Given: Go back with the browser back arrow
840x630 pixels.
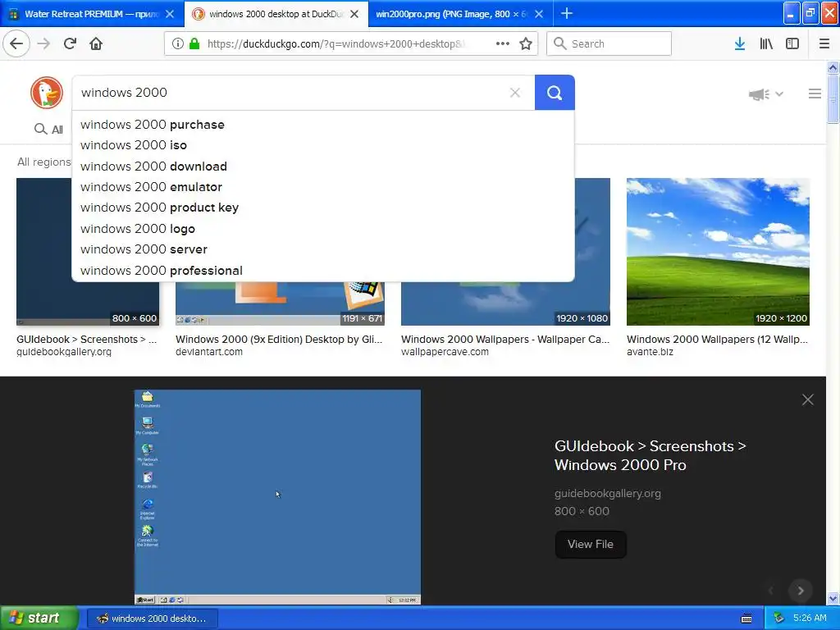Looking at the screenshot, I should click(x=16, y=43).
